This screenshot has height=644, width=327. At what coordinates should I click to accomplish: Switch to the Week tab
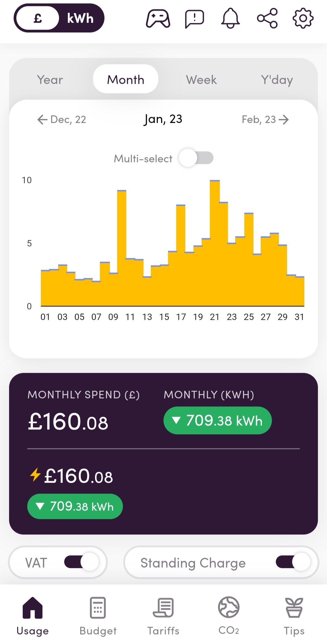point(201,80)
